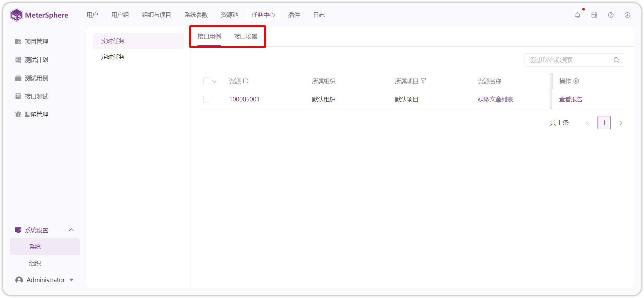Viewport: 644px width, 298px height.
Task: Click the 缺陷管理 bug icon
Action: click(x=18, y=114)
